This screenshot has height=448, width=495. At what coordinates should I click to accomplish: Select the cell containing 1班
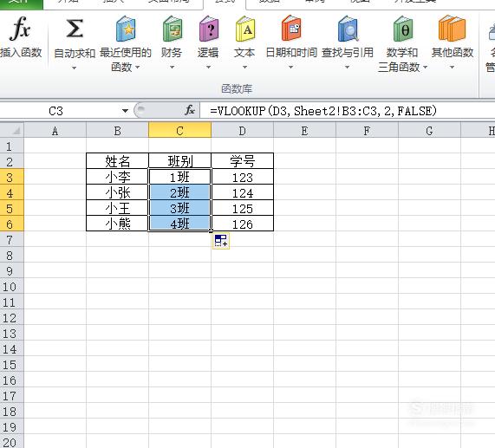click(179, 177)
